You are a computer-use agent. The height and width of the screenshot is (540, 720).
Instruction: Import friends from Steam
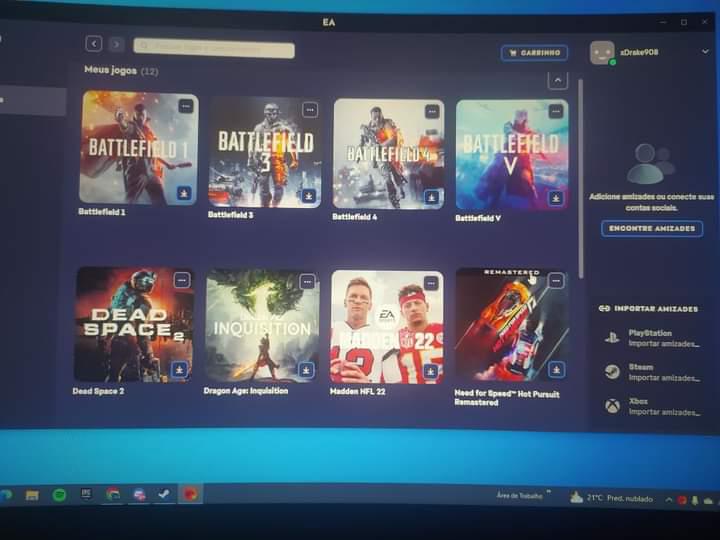[x=652, y=372]
